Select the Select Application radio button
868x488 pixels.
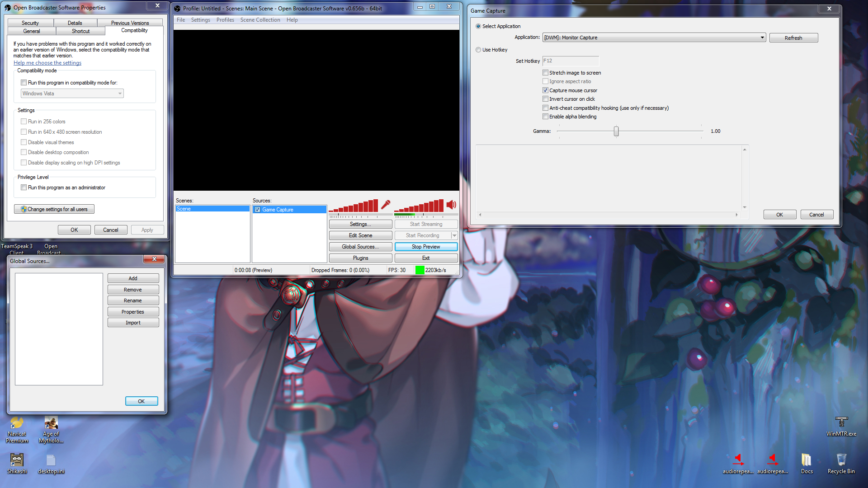[x=478, y=26]
